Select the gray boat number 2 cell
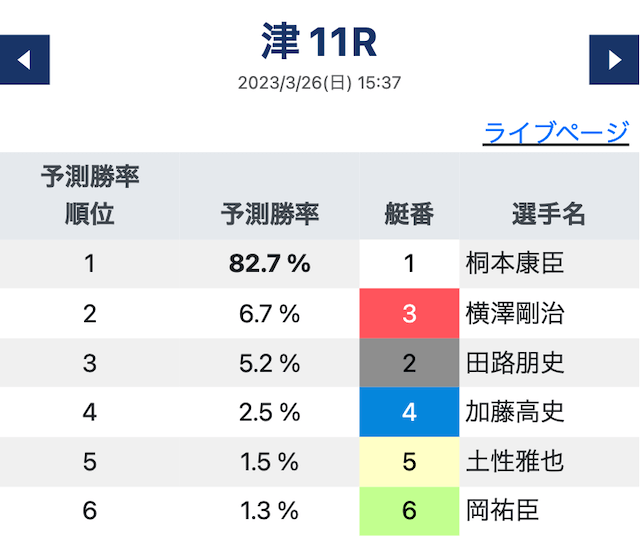640x536 pixels. [x=409, y=363]
